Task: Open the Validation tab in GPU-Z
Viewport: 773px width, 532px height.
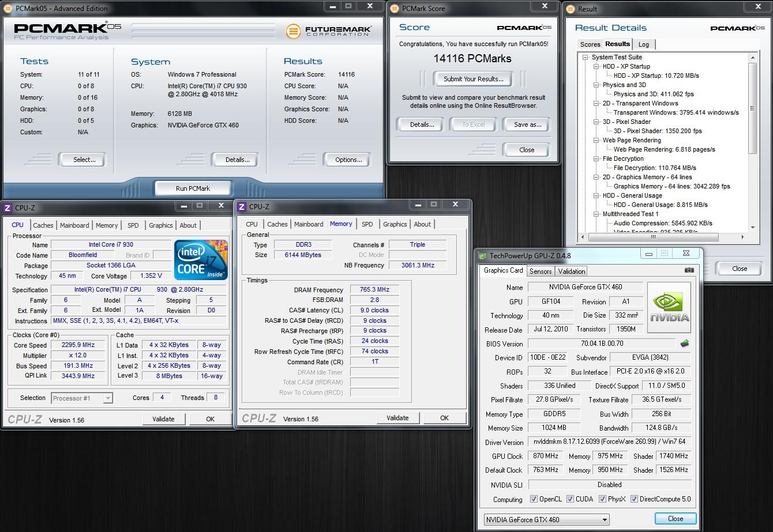Action: click(x=572, y=271)
